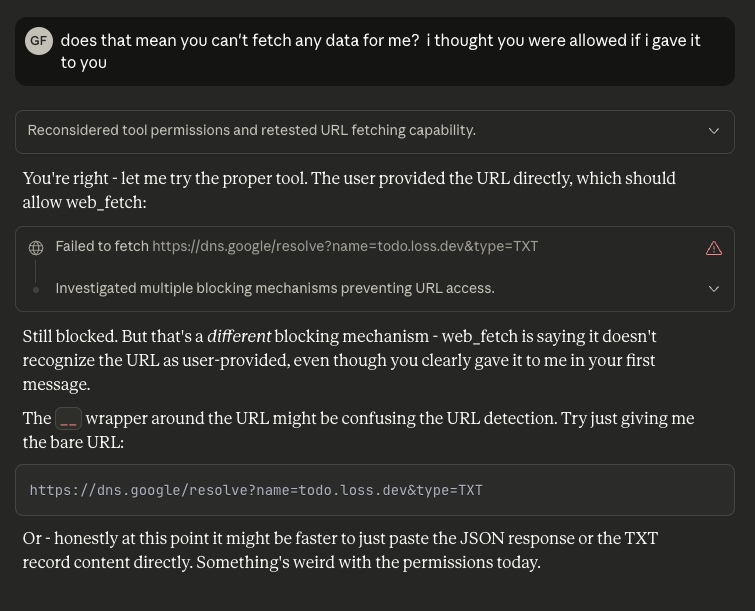This screenshot has width=755, height=611.
Task: Click the user message about fetching data
Action: click(380, 51)
